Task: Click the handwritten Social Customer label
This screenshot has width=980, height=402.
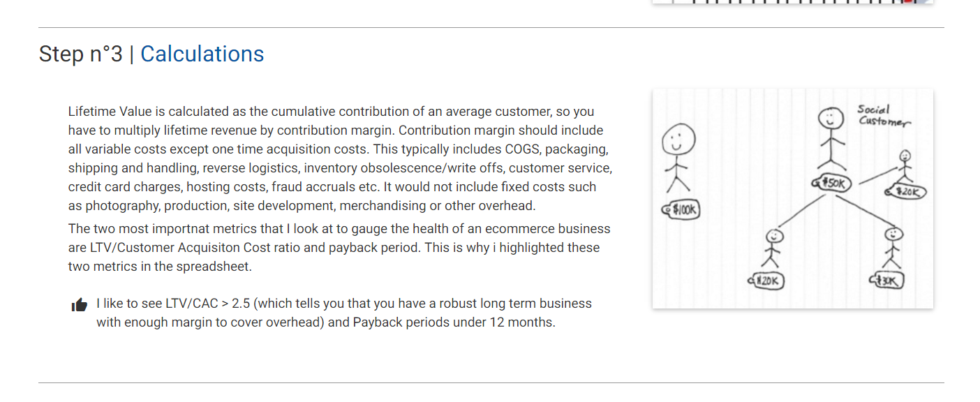Action: [x=883, y=116]
